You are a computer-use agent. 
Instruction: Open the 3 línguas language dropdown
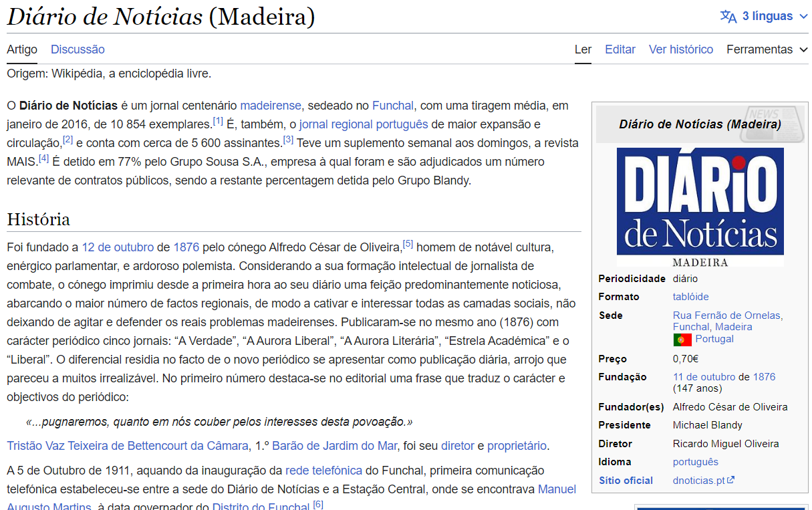click(764, 16)
